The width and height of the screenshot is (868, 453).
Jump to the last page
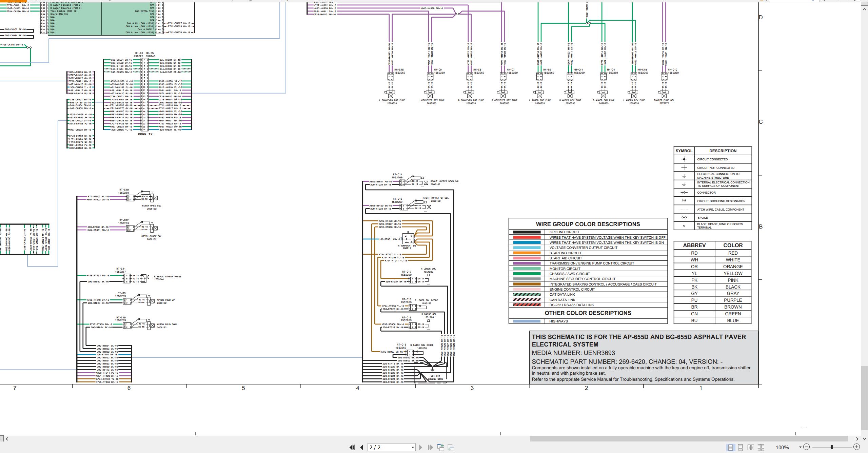tap(430, 447)
